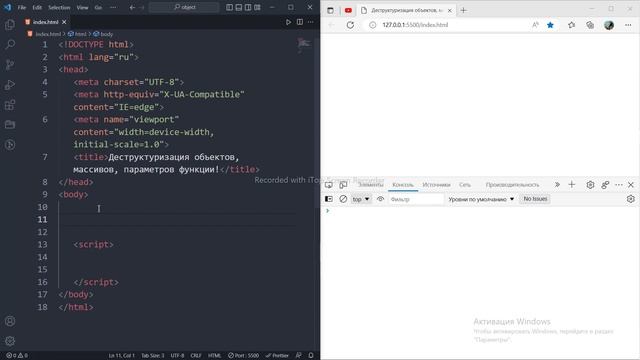
Task: Open a new browser tab
Action: point(463,10)
